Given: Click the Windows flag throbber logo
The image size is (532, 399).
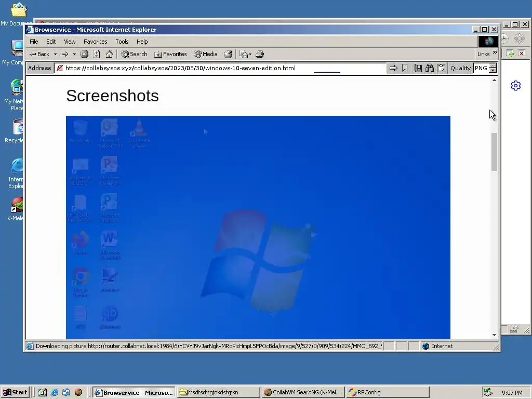Looking at the screenshot, I should pyautogui.click(x=488, y=42).
